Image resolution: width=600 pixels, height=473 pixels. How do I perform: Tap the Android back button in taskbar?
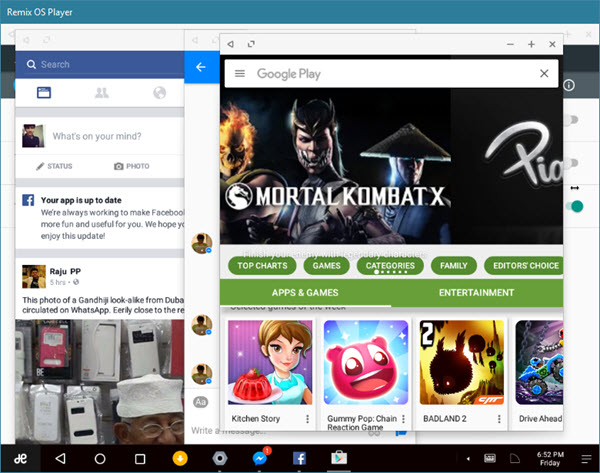60,458
